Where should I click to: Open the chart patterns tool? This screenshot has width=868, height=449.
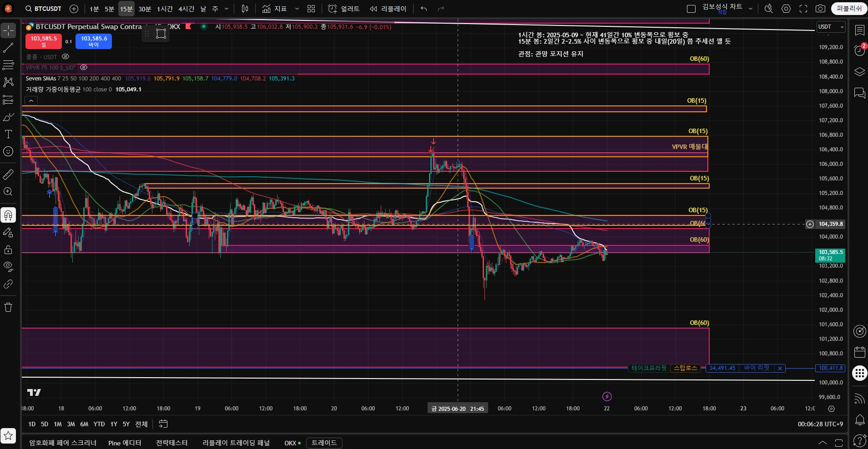8,82
